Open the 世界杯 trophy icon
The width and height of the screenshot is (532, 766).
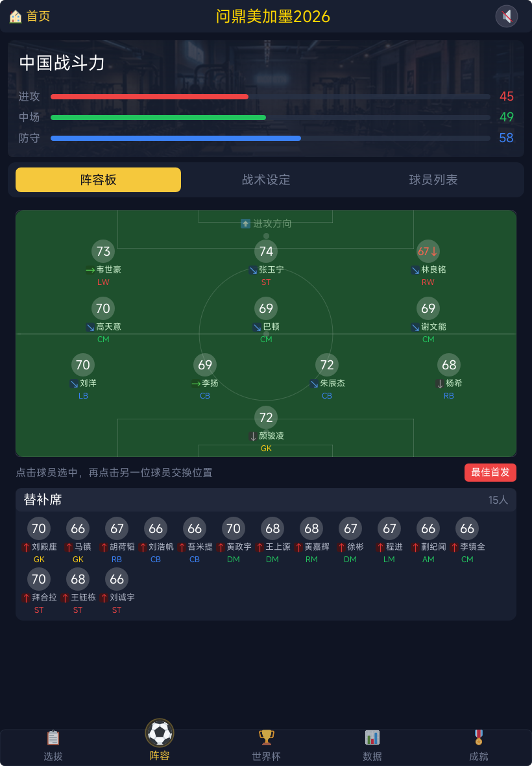click(266, 737)
